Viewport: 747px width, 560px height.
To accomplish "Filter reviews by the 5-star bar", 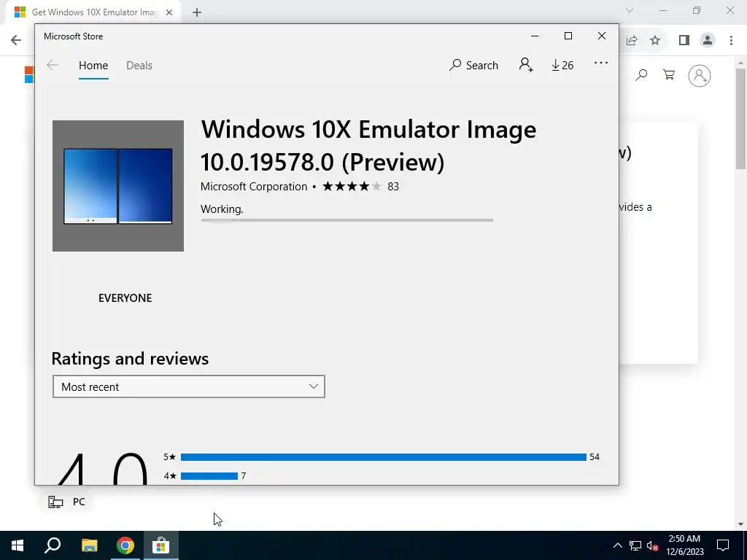I will pyautogui.click(x=384, y=457).
